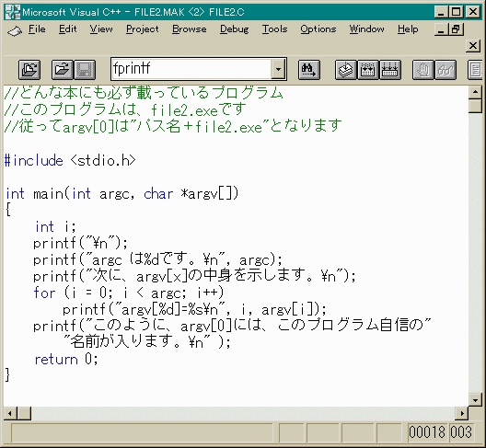The height and width of the screenshot is (448, 486).
Task: Restore the FILE2.C document window
Action: tap(456, 29)
